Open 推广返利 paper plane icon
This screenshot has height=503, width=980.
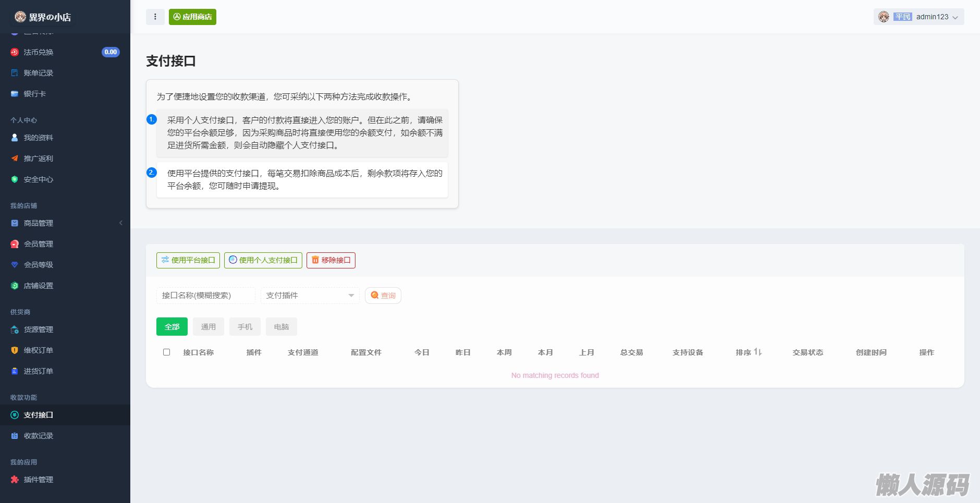(x=15, y=158)
